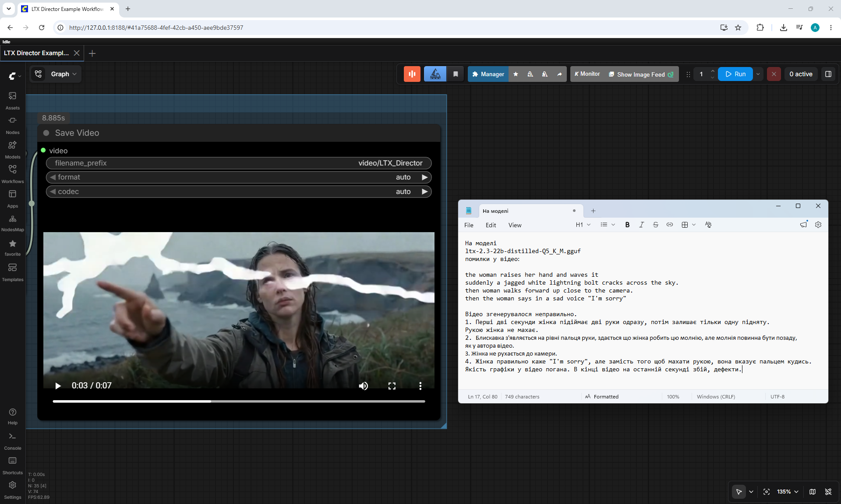The image size is (841, 504).
Task: Add a new Notepad tab
Action: pos(593,211)
